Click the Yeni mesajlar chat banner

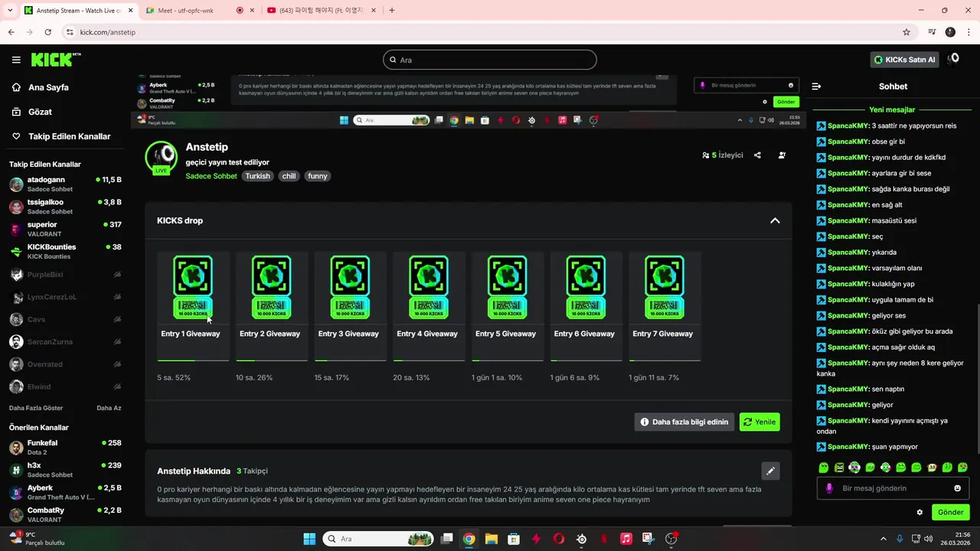click(892, 109)
